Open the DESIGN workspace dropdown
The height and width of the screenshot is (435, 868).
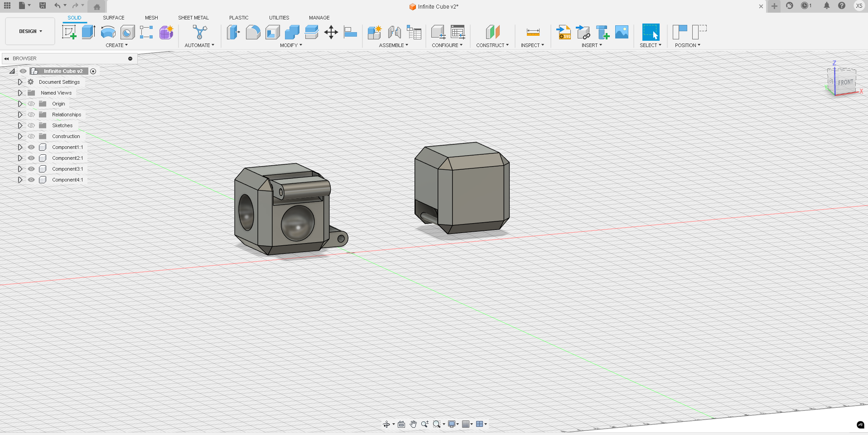point(30,31)
